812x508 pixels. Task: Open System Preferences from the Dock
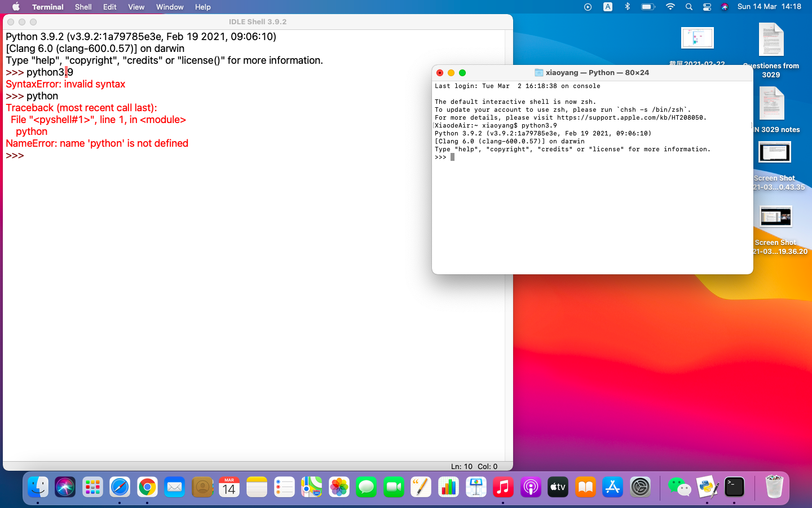(641, 487)
